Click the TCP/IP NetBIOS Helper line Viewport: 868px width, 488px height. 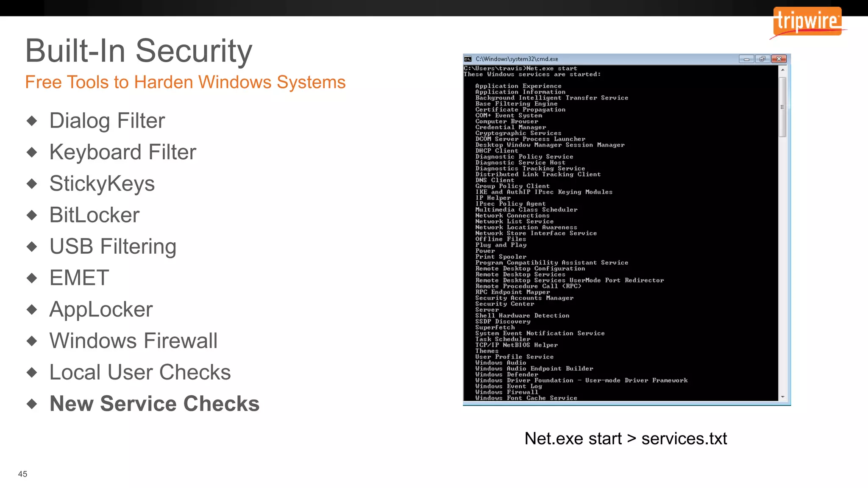coord(517,346)
